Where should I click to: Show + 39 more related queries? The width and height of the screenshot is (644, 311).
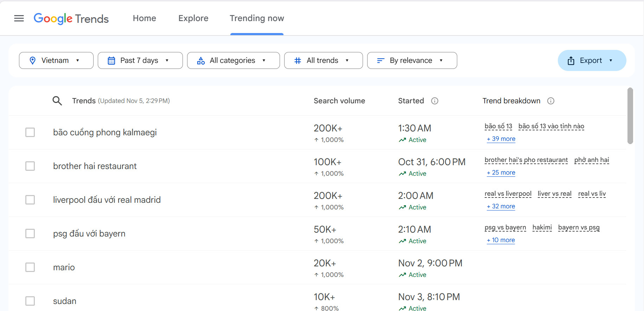(x=501, y=139)
